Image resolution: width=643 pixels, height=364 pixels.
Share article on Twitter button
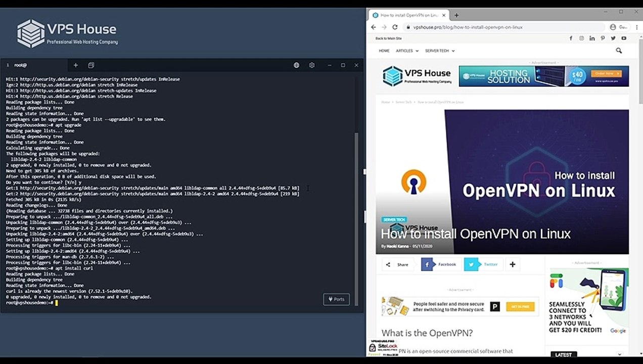484,264
